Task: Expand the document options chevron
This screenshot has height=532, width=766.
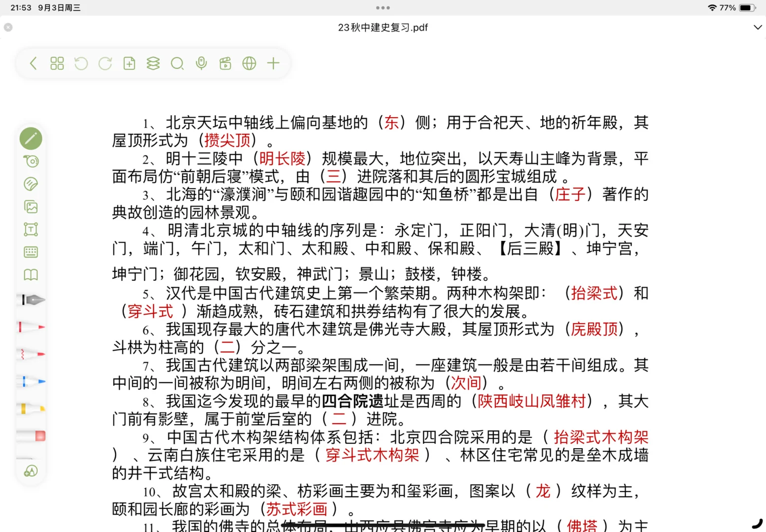Action: [x=757, y=28]
